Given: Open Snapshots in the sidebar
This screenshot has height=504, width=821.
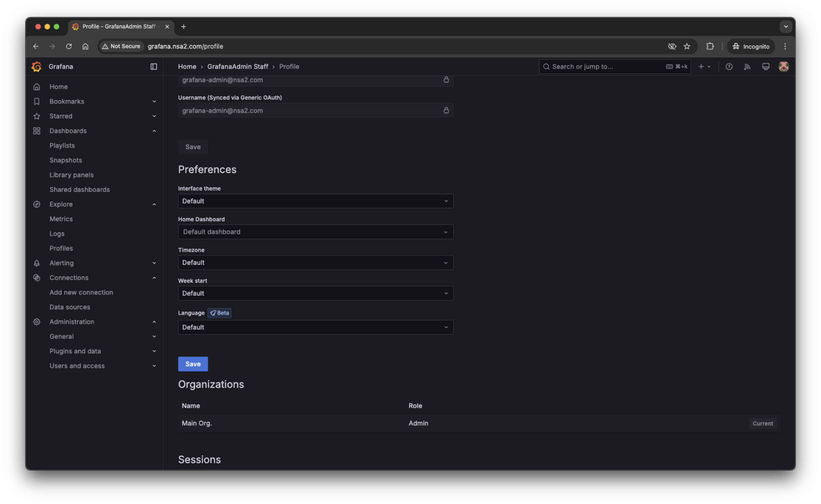Looking at the screenshot, I should coord(66,160).
